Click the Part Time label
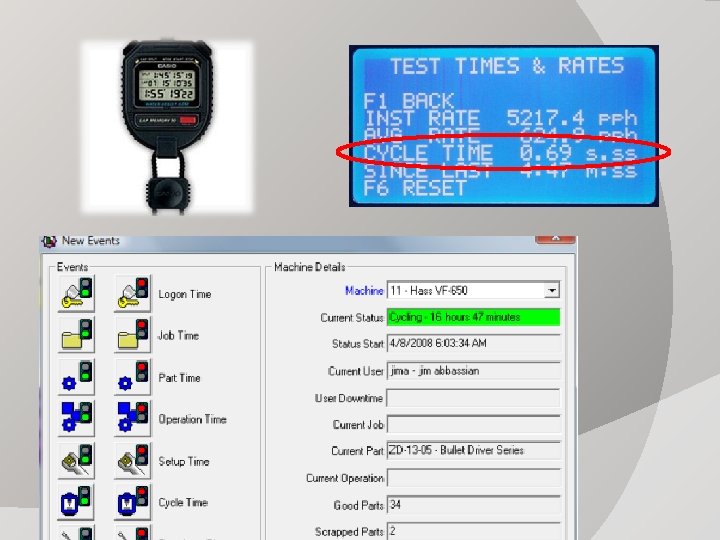This screenshot has width=720, height=540. 179,378
